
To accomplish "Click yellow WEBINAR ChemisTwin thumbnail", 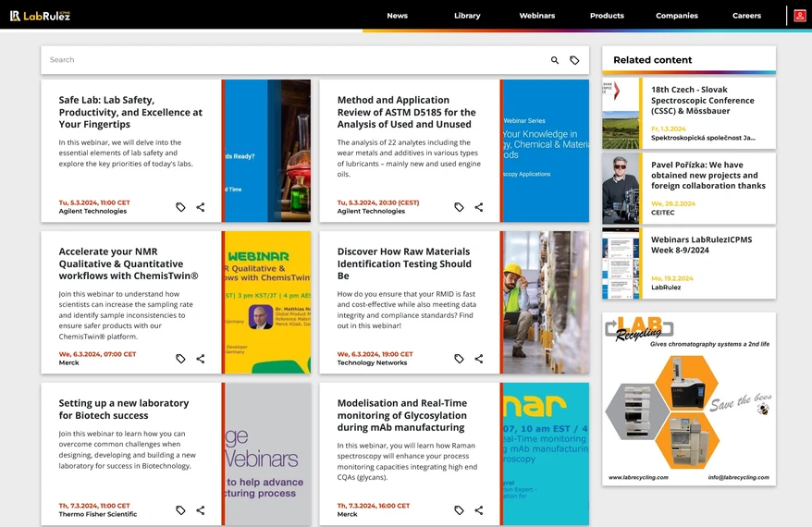I will [x=267, y=302].
